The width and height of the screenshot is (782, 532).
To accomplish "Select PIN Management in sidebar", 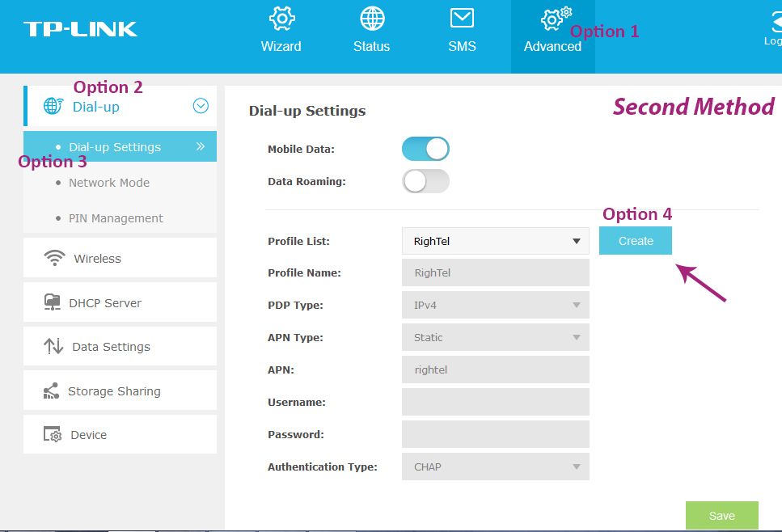I will 116,218.
